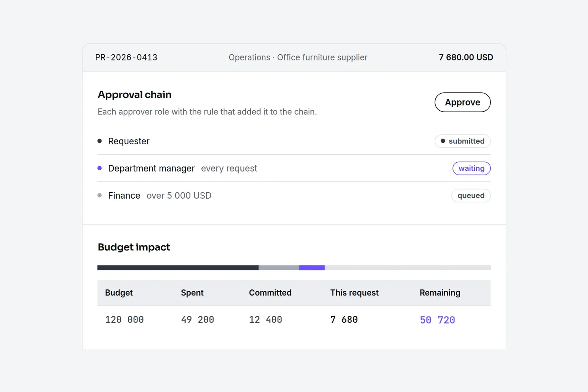This screenshot has height=392, width=588.
Task: Click the gray committed segment of the budget bar
Action: point(279,268)
